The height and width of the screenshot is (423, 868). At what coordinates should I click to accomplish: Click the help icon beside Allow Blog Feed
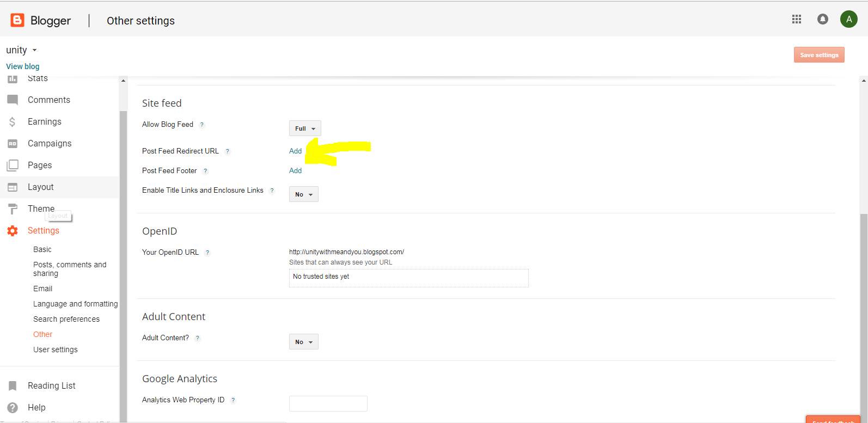point(202,125)
